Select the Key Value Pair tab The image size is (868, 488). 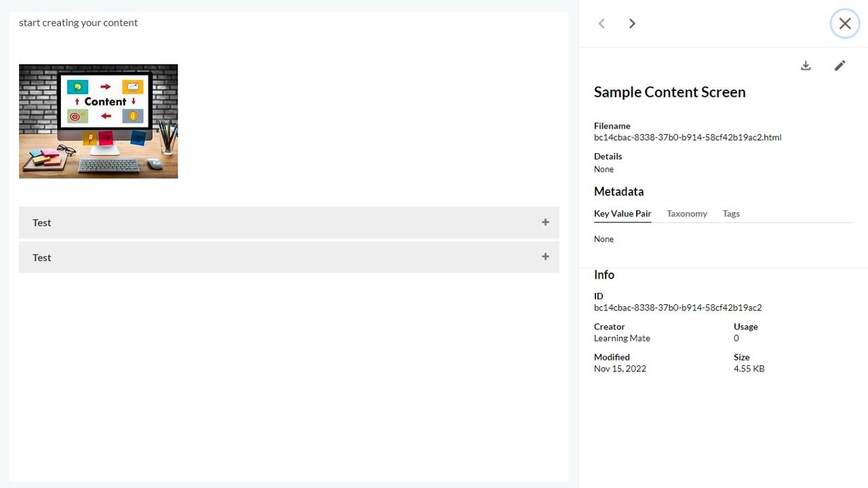(623, 213)
